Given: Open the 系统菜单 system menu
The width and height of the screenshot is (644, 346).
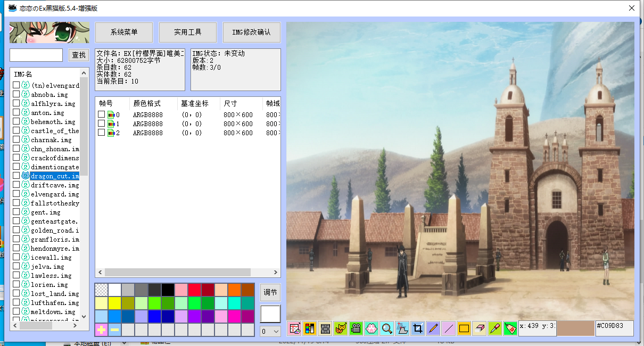Looking at the screenshot, I should pos(124,32).
